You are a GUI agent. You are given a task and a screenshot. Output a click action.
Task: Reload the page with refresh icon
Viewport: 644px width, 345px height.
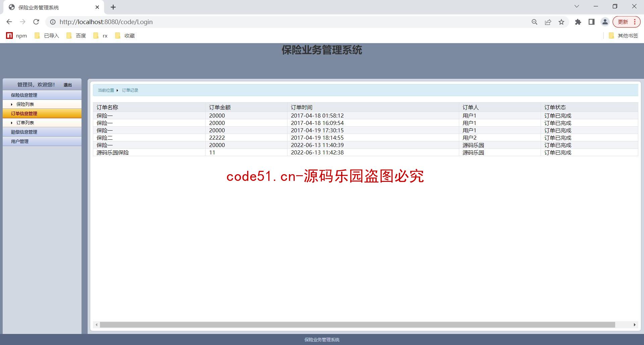click(x=36, y=22)
